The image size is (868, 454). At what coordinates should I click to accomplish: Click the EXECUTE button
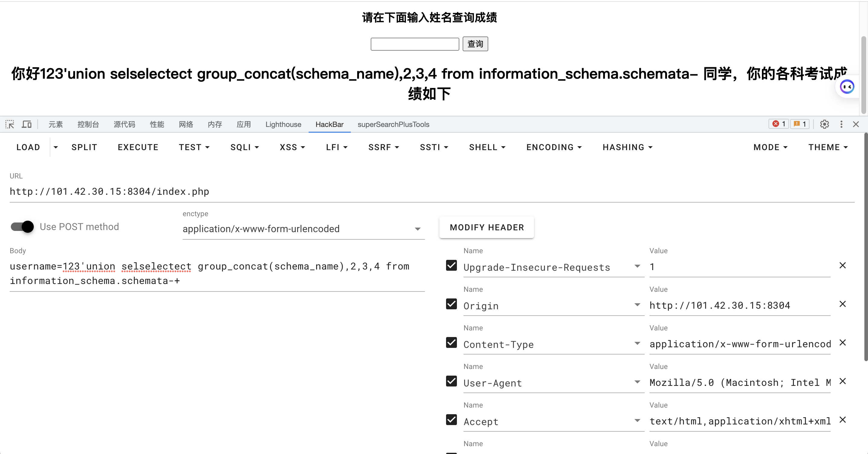point(138,147)
